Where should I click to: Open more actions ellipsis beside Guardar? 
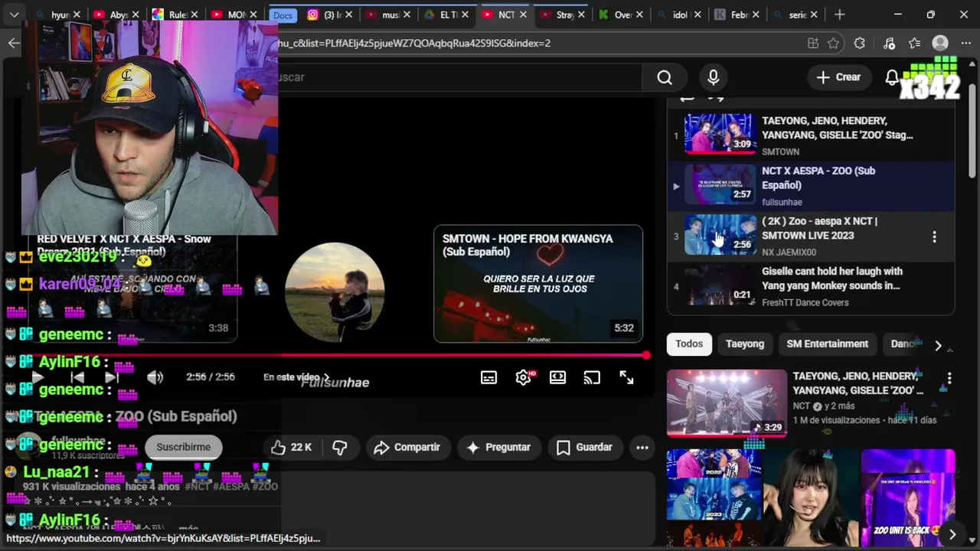(642, 448)
